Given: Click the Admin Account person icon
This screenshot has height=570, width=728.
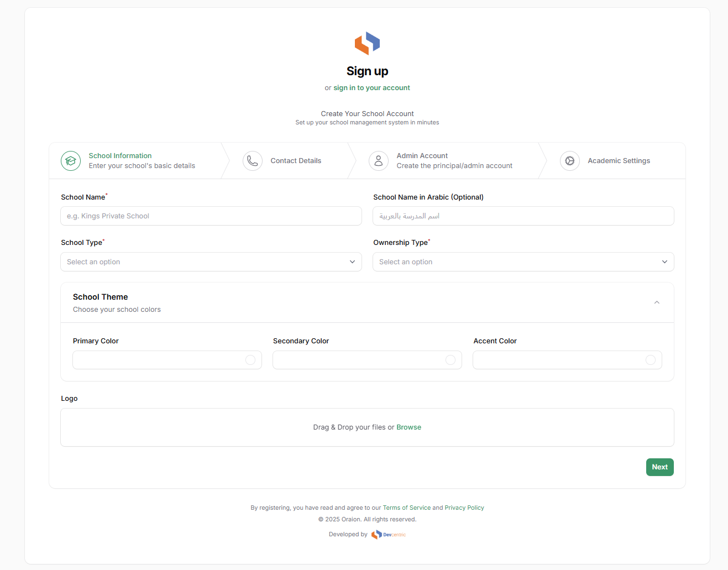Looking at the screenshot, I should tap(379, 161).
